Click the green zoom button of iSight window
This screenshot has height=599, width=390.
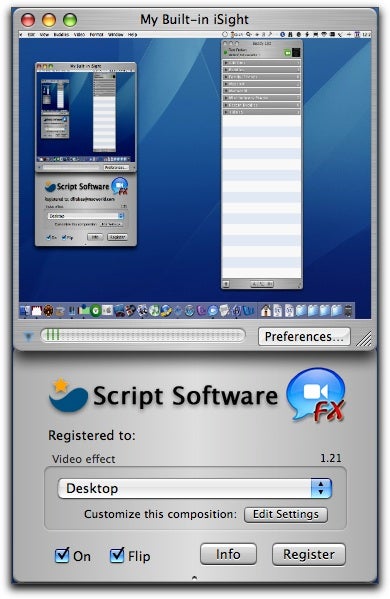click(x=70, y=20)
